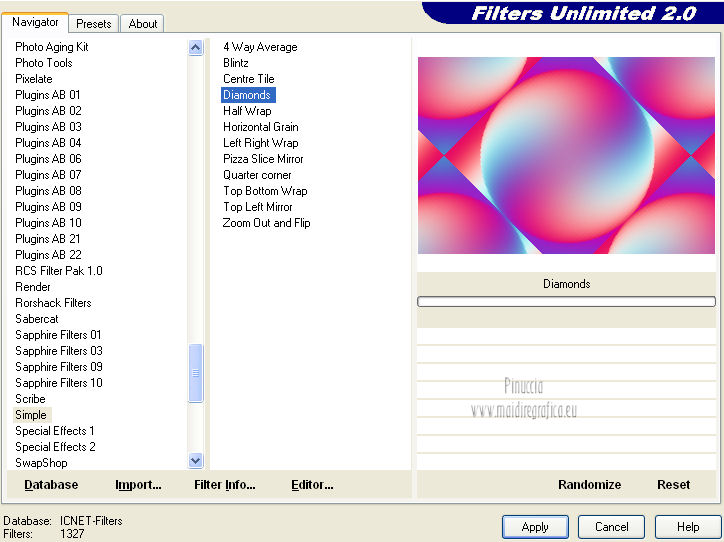The width and height of the screenshot is (724, 542).
Task: Select Sapphire Filters 01 category
Action: pos(58,335)
